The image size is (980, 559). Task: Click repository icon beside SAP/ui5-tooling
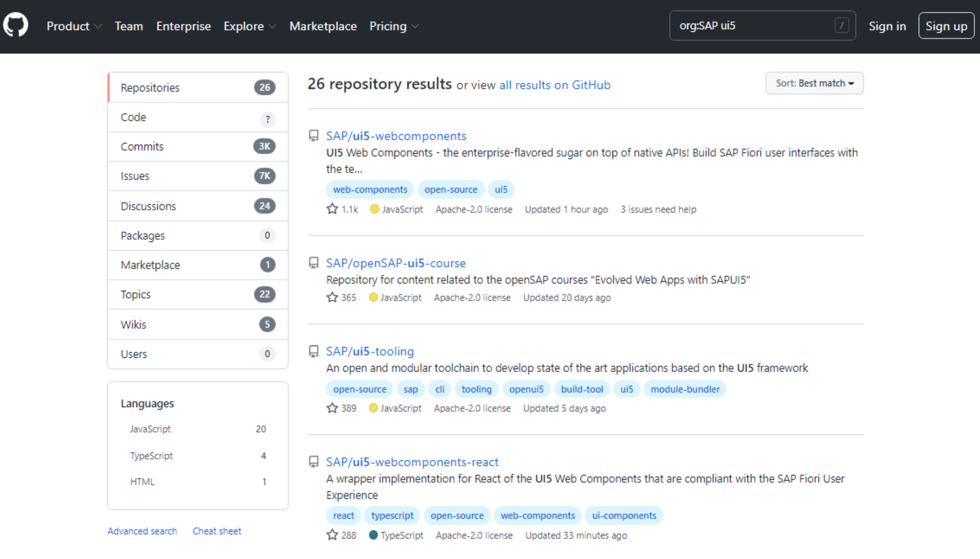(314, 351)
